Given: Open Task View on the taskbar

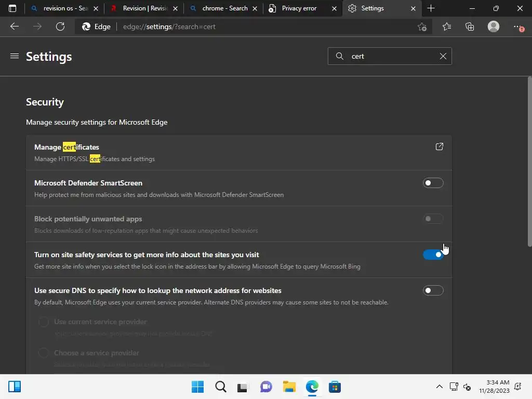Looking at the screenshot, I should pyautogui.click(x=242, y=387).
